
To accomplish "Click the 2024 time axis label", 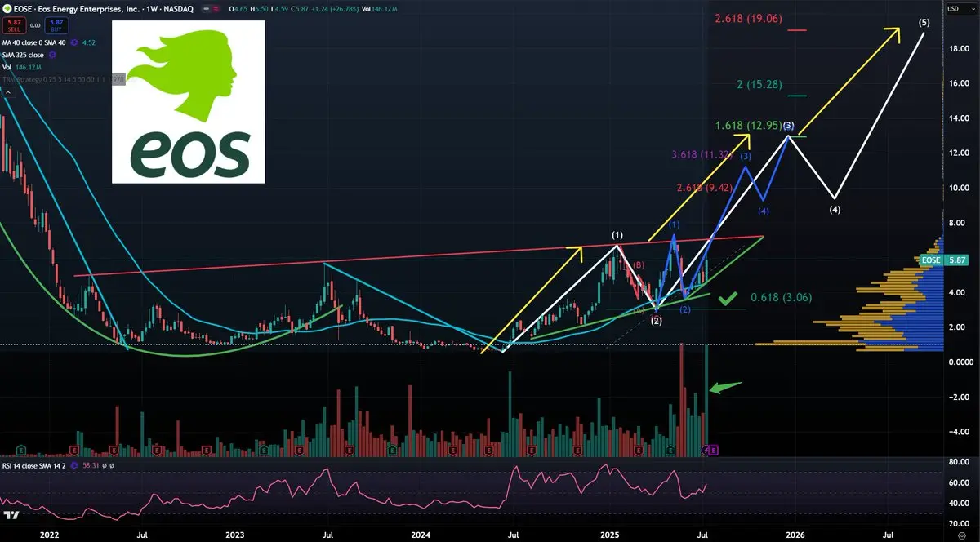I will click(421, 535).
